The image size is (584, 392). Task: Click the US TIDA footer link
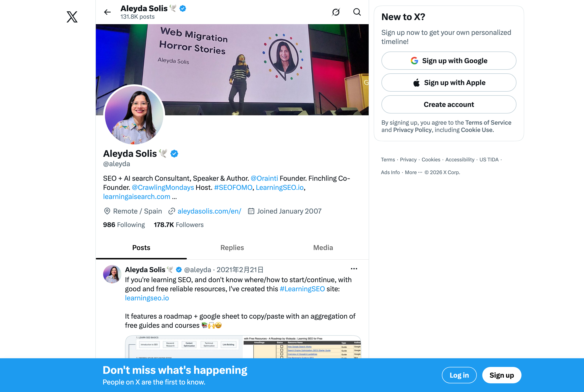489,160
